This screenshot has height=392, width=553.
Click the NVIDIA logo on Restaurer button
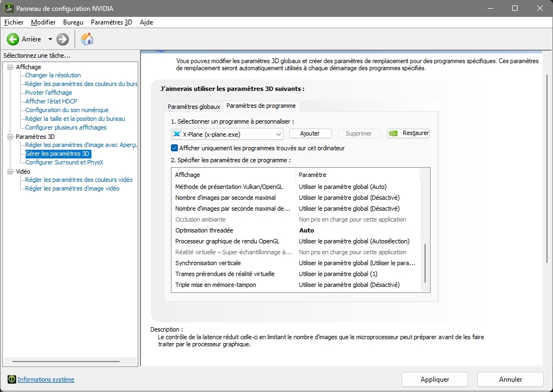393,133
